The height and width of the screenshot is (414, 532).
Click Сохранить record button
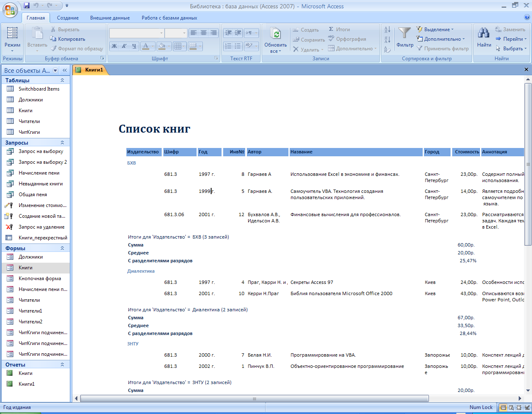coord(309,39)
